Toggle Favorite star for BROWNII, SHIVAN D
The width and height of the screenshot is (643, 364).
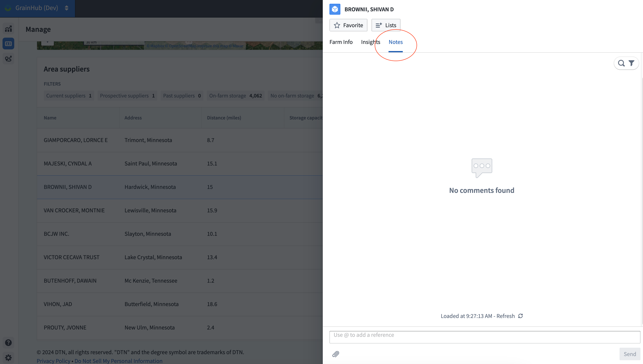(348, 25)
